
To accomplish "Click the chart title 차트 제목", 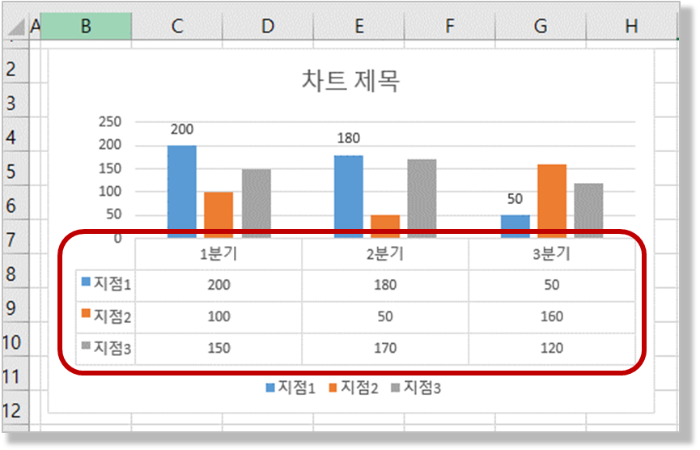I will coord(350,81).
